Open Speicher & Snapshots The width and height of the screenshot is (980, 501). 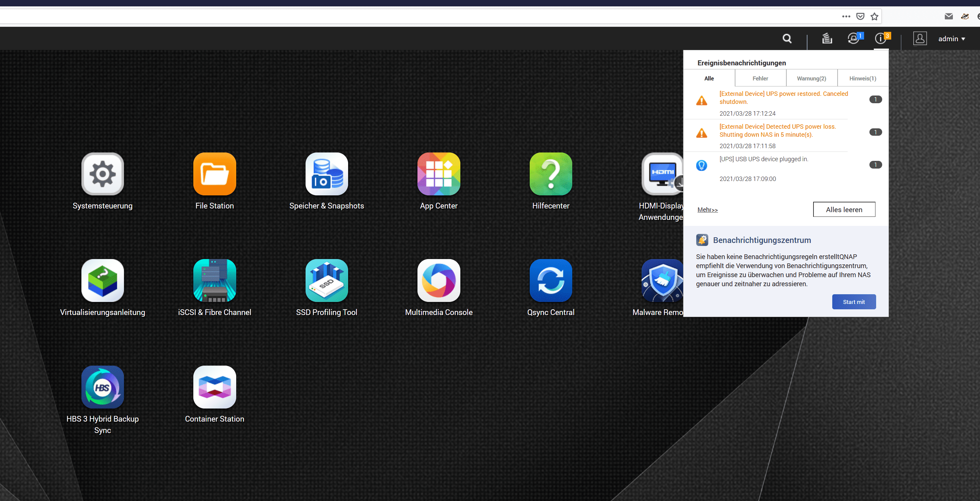326,174
